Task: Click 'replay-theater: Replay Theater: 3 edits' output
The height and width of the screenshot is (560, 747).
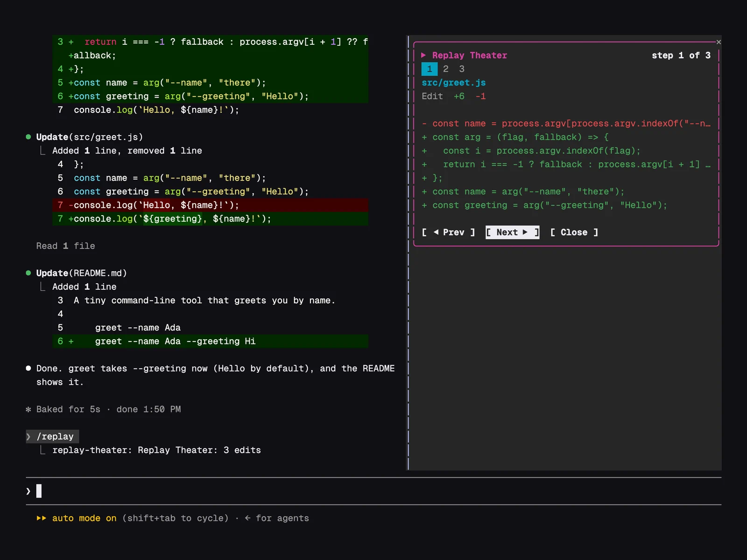Action: pyautogui.click(x=156, y=450)
